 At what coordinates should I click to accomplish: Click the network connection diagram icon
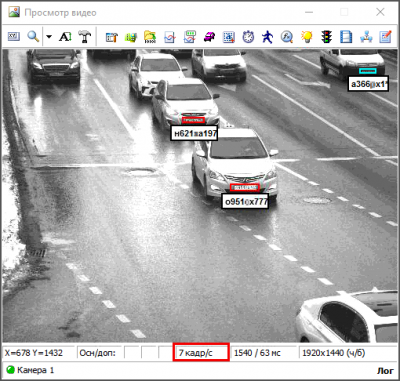coord(366,37)
